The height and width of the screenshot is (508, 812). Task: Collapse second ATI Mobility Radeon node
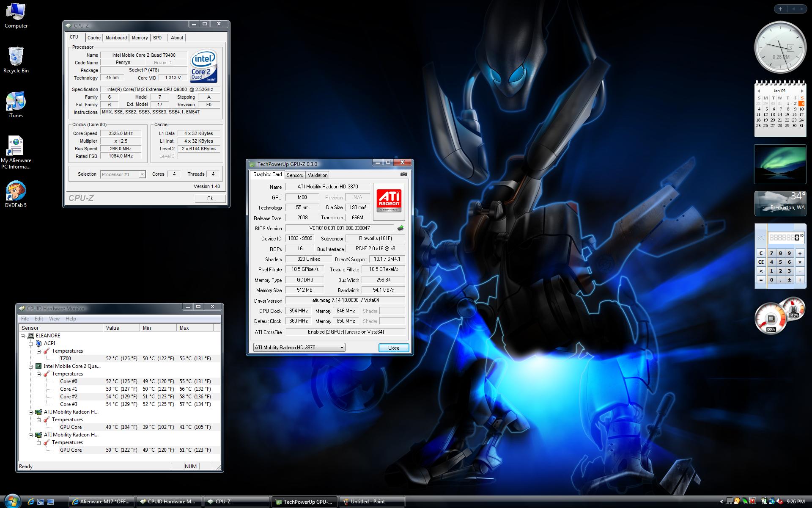coord(30,435)
